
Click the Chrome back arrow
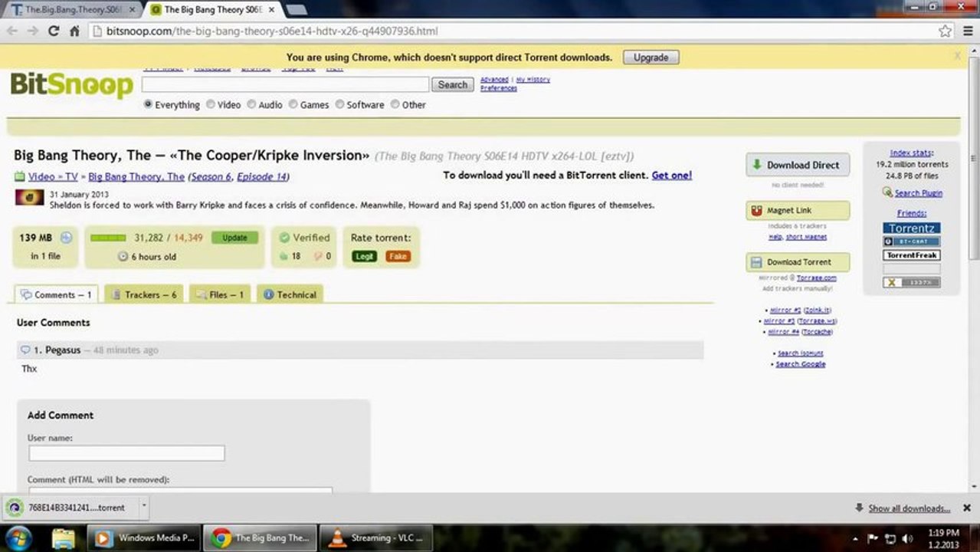pyautogui.click(x=12, y=31)
